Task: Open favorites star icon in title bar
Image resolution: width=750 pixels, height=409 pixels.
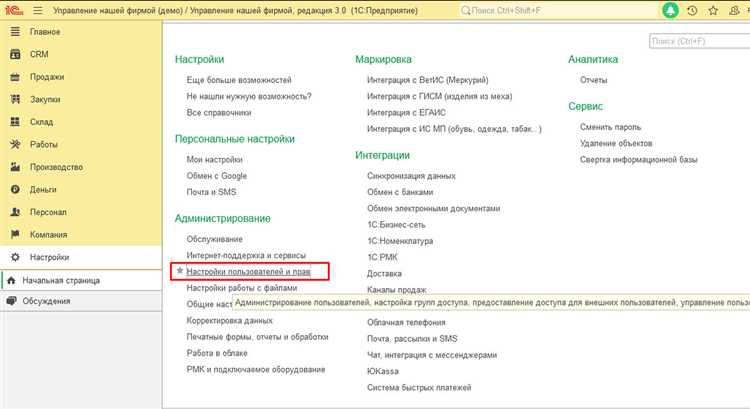Action: pyautogui.click(x=713, y=10)
